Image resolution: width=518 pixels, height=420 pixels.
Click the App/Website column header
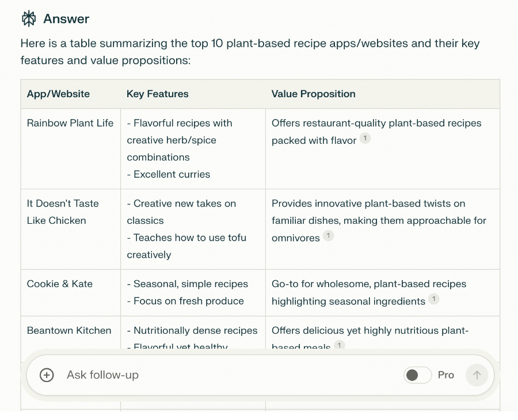coord(58,94)
